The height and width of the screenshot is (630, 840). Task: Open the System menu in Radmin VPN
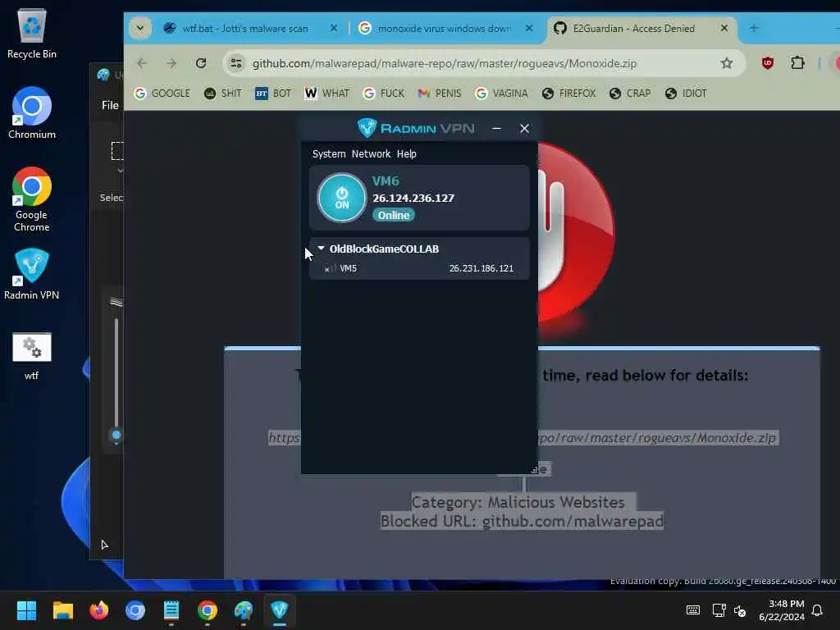(x=329, y=153)
